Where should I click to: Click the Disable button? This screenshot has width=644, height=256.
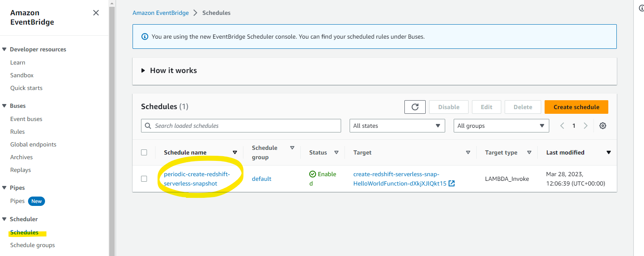tap(449, 107)
